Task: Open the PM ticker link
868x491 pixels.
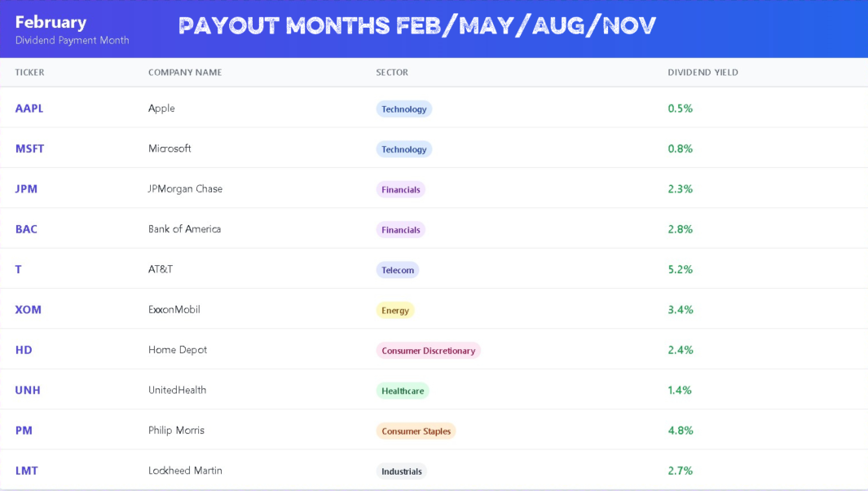Action: point(24,431)
